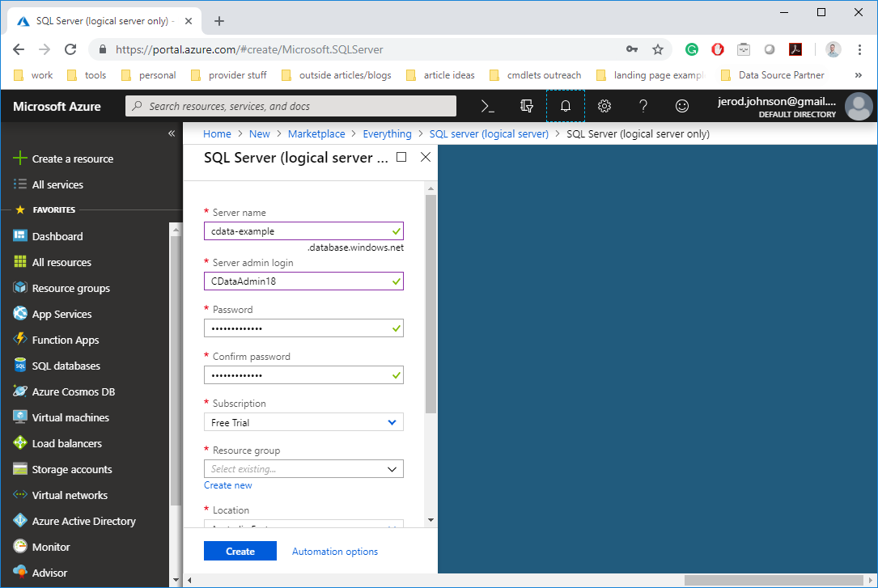Open the tools bookmark folder
The image size is (878, 588).
coord(87,75)
